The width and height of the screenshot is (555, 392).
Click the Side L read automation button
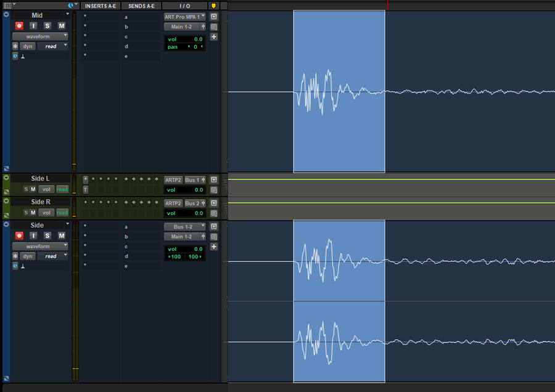click(62, 189)
